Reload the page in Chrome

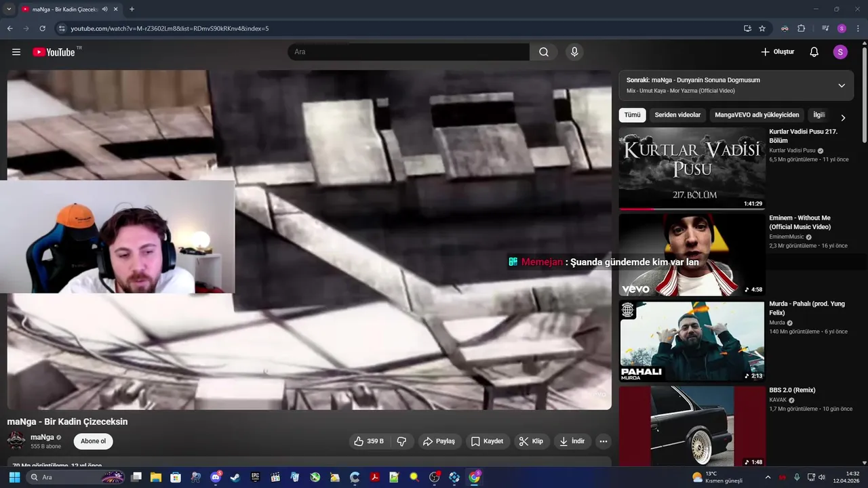pyautogui.click(x=42, y=28)
